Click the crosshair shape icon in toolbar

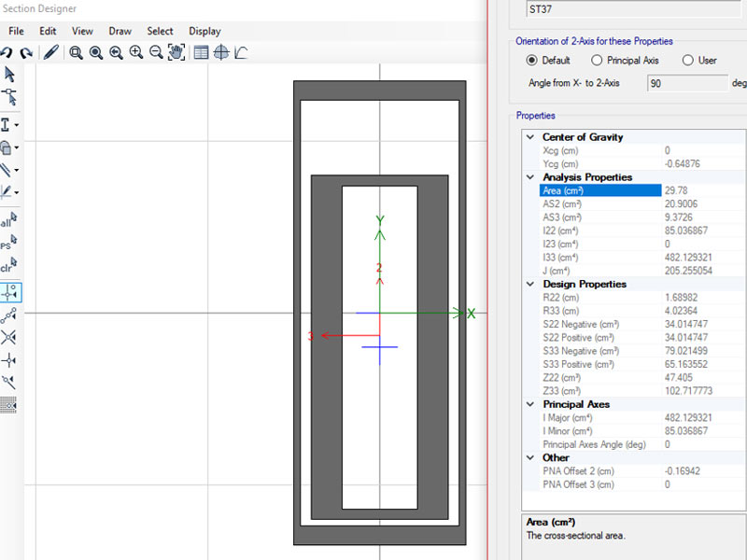pyautogui.click(x=221, y=52)
